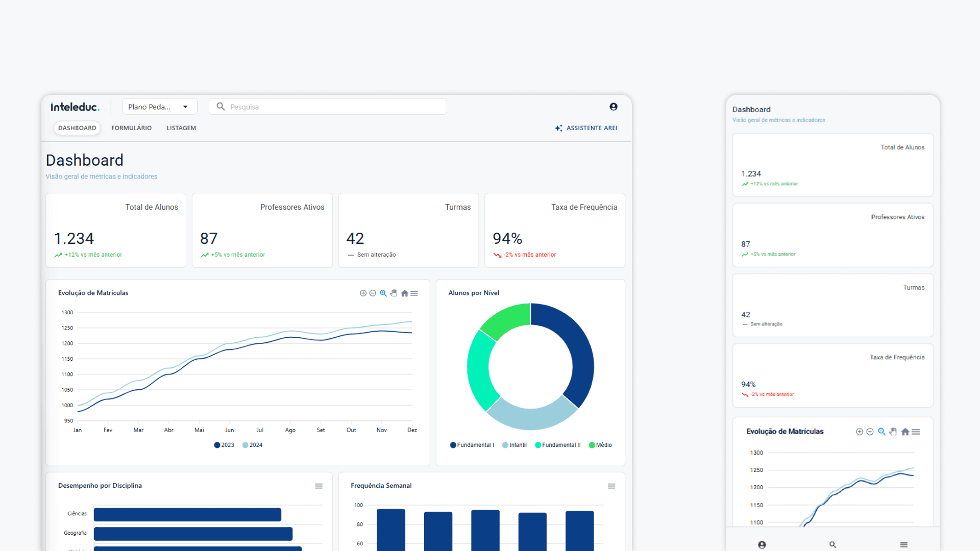The width and height of the screenshot is (980, 551).
Task: Toggle the 2023 series in the chart legend
Action: tap(224, 445)
